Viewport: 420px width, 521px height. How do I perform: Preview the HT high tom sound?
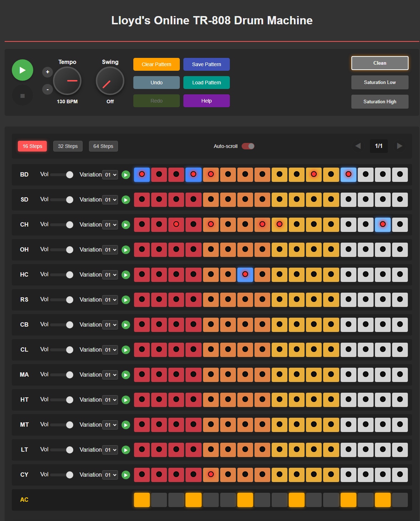pyautogui.click(x=126, y=400)
